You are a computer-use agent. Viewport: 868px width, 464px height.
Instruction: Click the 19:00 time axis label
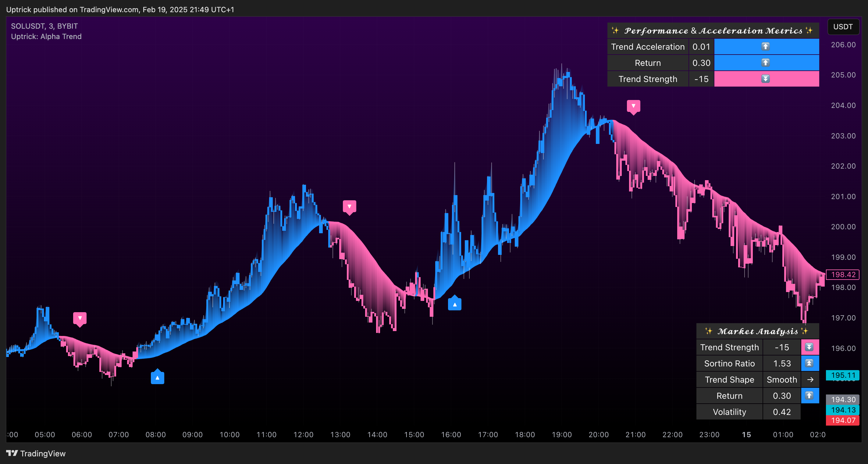point(562,434)
